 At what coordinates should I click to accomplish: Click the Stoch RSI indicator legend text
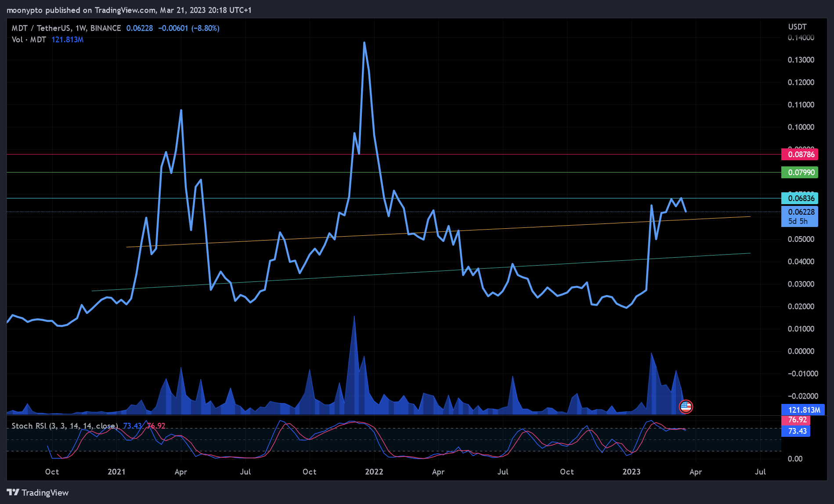pos(65,426)
